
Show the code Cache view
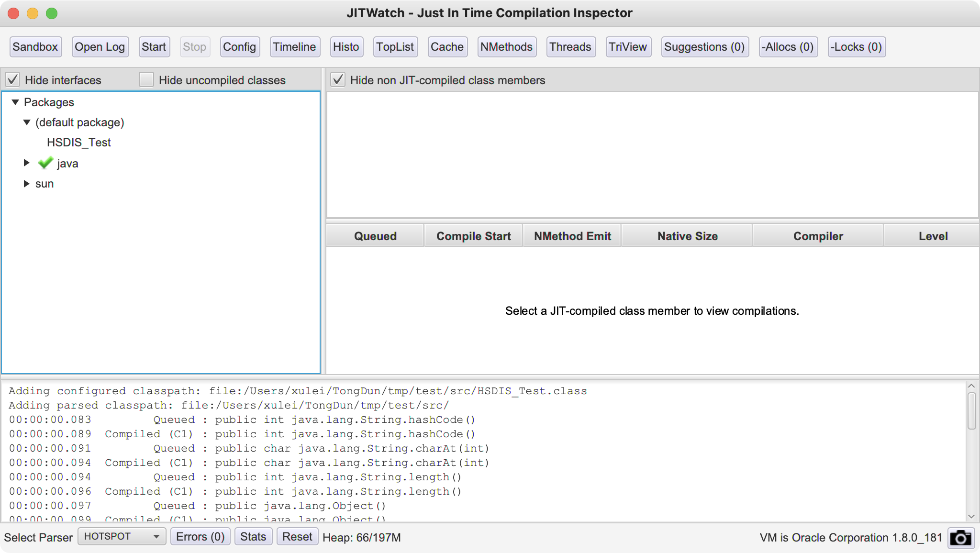click(446, 47)
